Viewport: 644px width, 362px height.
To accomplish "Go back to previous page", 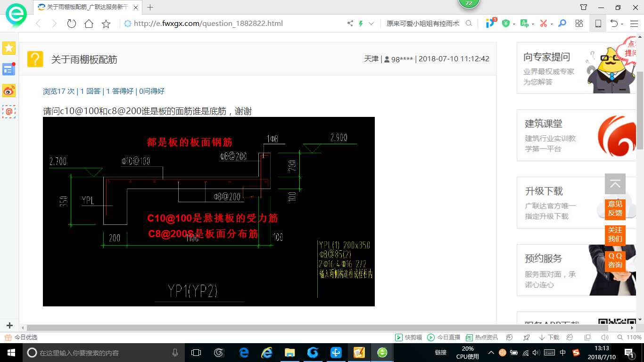I will (x=39, y=24).
